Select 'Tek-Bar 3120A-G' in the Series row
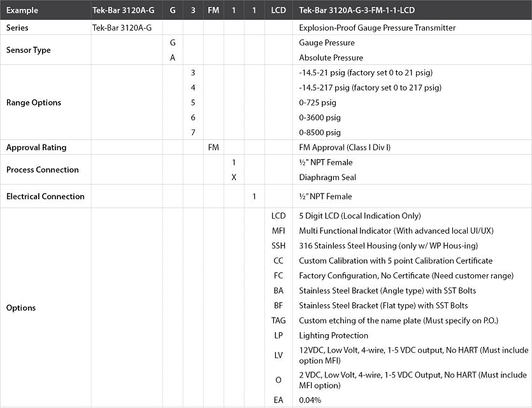The width and height of the screenshot is (532, 408). coord(122,28)
